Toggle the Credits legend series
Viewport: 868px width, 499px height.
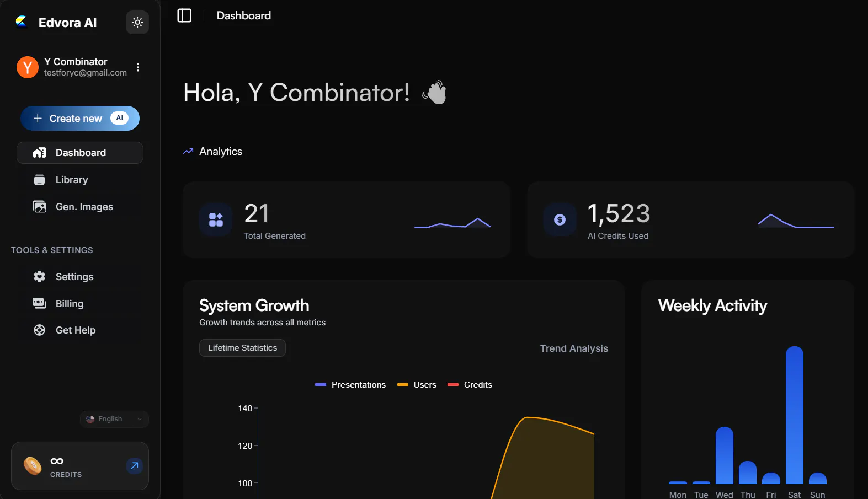[x=470, y=385]
